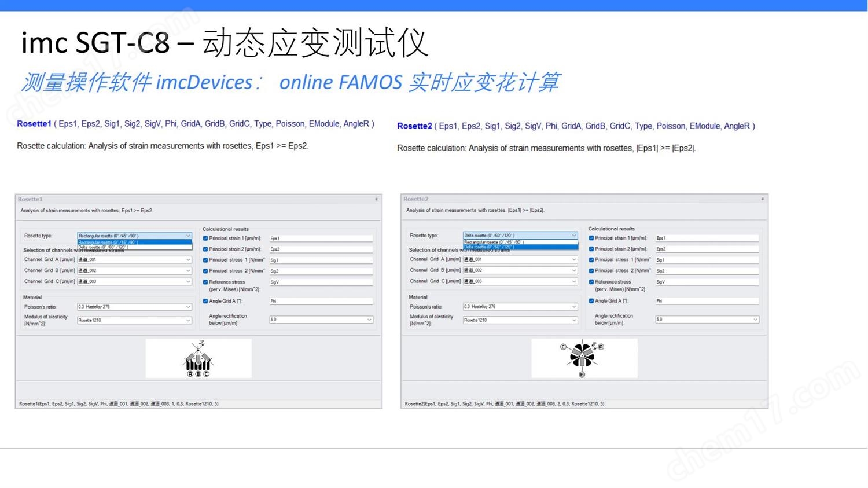Open Channel Grid B dropdown in Rosette1
Image resolution: width=868 pixels, height=488 pixels.
(134, 271)
